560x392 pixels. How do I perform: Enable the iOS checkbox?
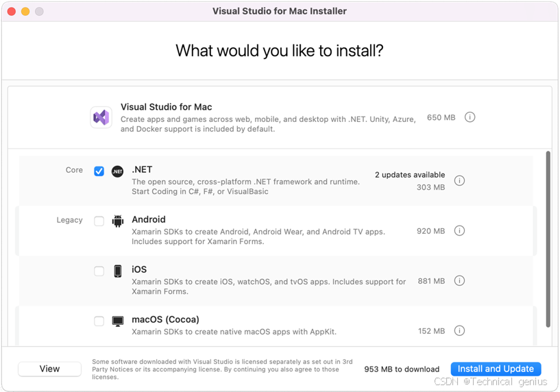[99, 271]
